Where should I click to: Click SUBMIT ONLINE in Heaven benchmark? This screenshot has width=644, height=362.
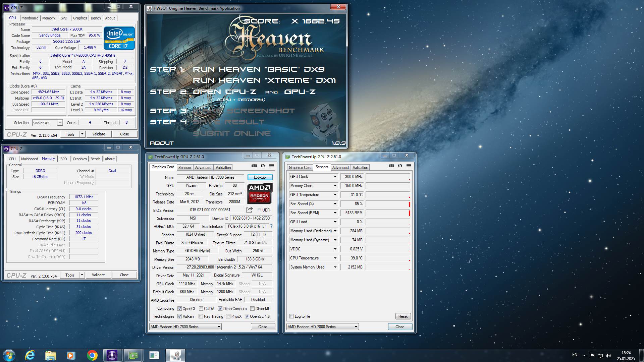click(x=232, y=133)
